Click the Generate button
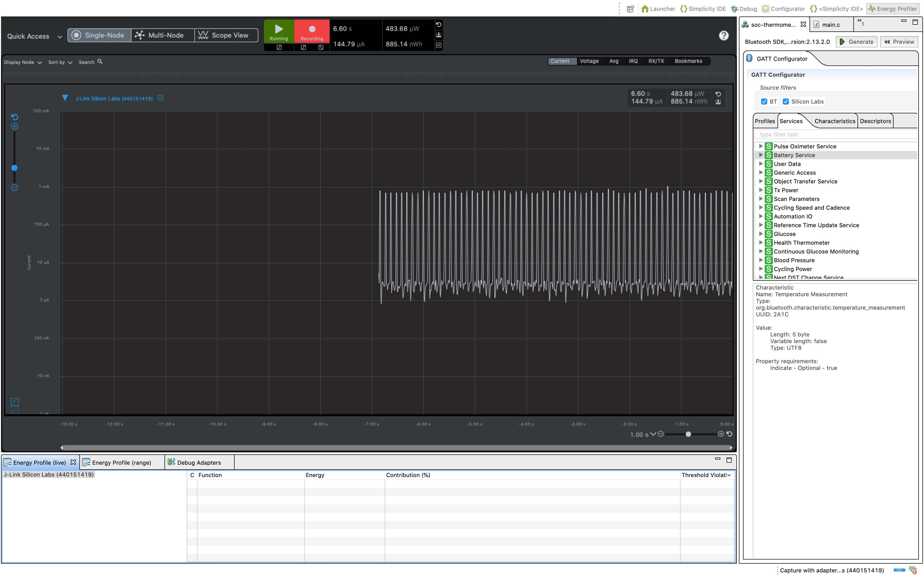The height and width of the screenshot is (577, 924). tap(856, 41)
